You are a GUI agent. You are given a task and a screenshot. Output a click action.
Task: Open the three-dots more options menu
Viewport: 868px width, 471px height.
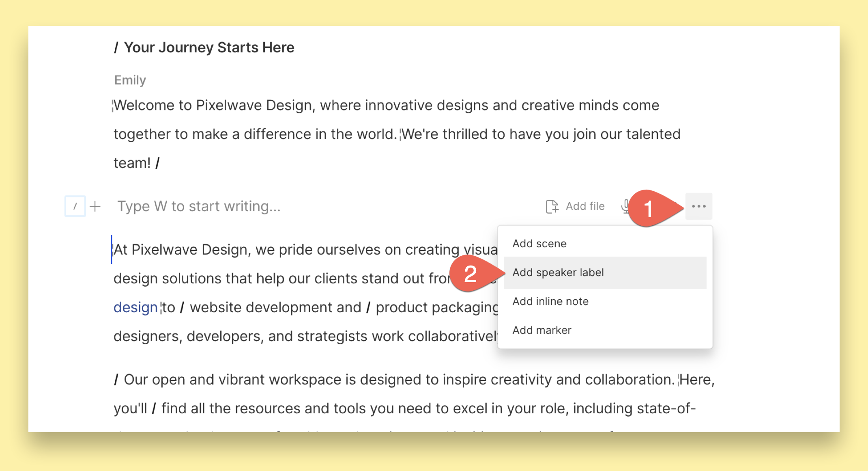(x=699, y=206)
